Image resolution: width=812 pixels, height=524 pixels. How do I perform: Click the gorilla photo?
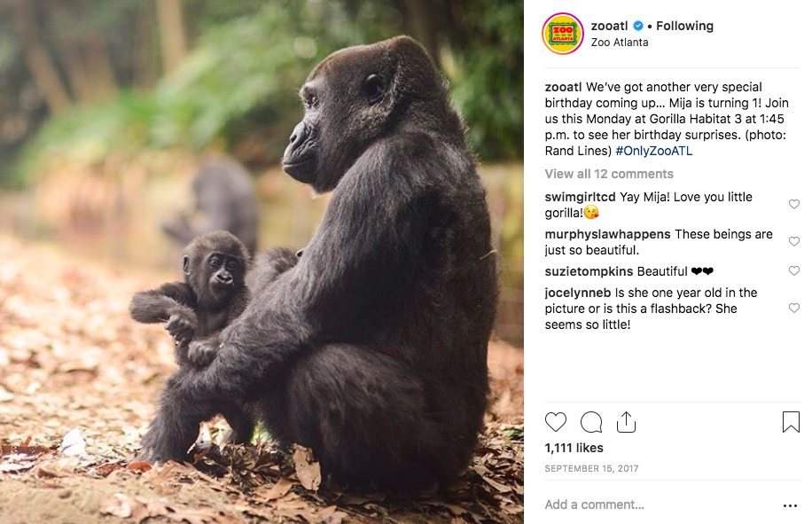tap(262, 262)
